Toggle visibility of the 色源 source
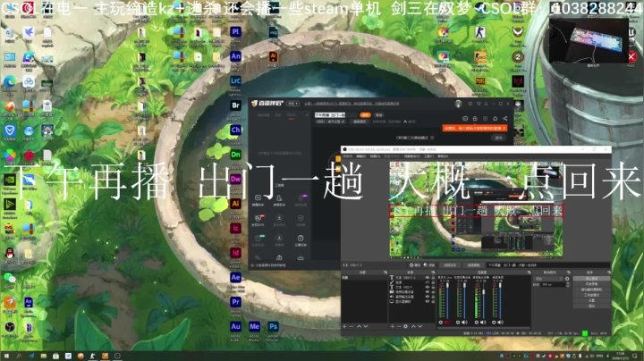The image size is (644, 361). click(x=428, y=282)
